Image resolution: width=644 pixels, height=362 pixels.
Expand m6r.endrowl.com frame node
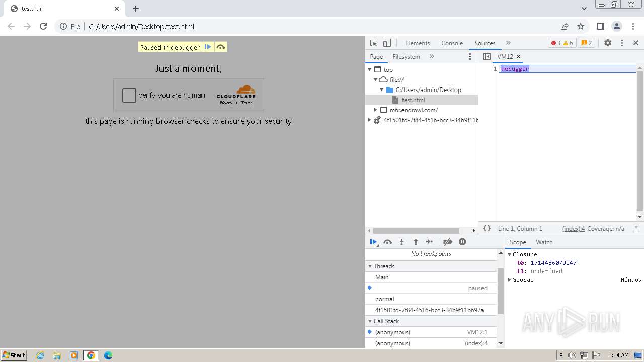pos(376,110)
